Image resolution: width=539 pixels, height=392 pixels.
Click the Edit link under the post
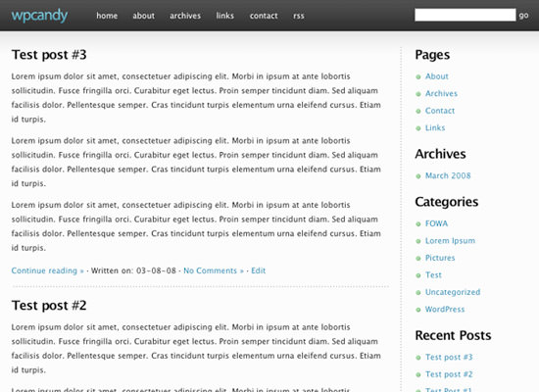click(x=258, y=270)
